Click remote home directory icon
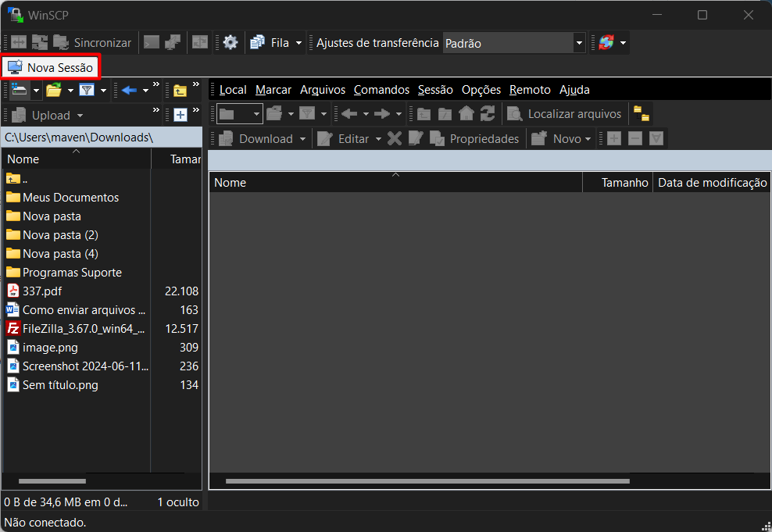Screen dimensions: 772x532 click(466, 114)
